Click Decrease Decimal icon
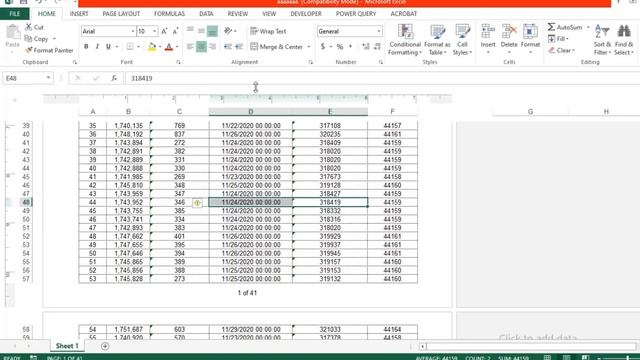This screenshot has width=640, height=360. 377,47
